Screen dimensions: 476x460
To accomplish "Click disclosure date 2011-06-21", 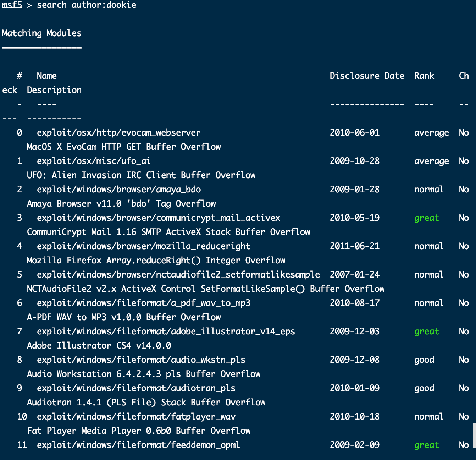I will click(x=355, y=246).
